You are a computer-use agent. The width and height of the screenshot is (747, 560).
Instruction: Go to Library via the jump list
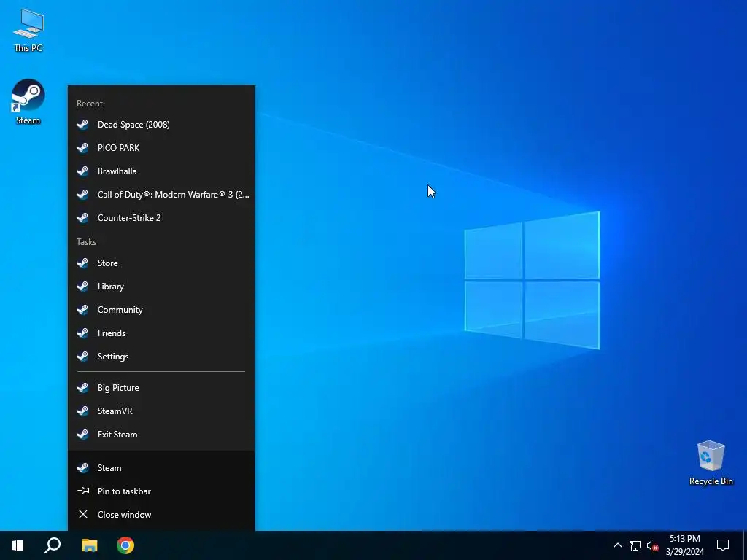coord(161,286)
